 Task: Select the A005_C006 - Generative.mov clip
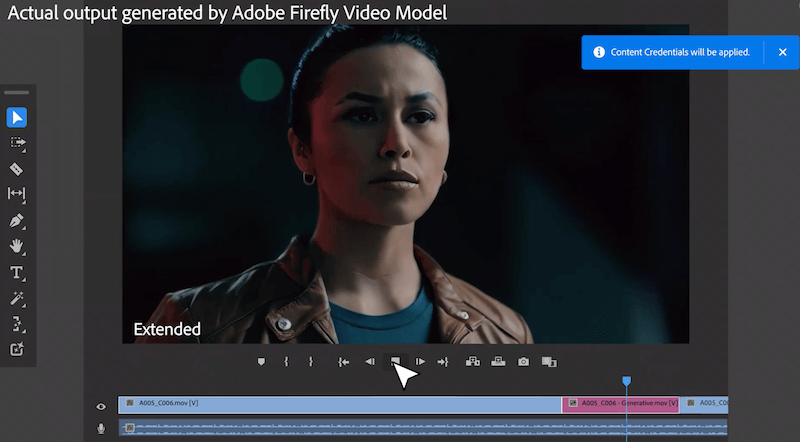tap(620, 405)
